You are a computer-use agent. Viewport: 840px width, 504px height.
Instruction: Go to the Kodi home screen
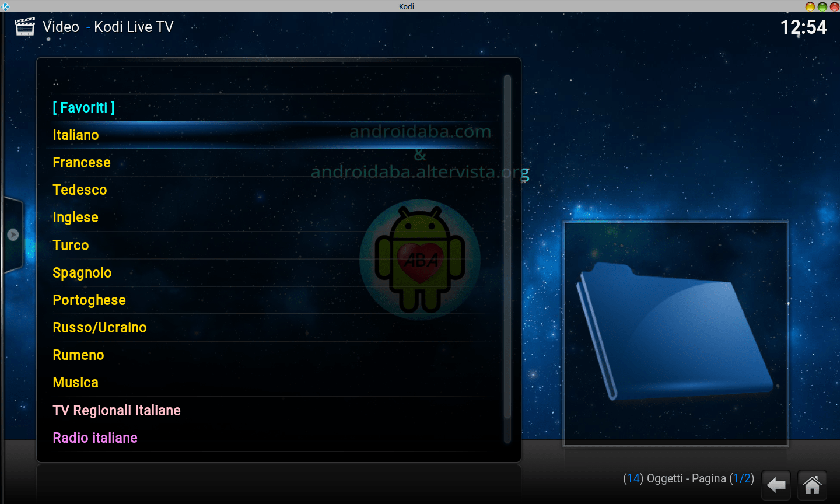(812, 484)
